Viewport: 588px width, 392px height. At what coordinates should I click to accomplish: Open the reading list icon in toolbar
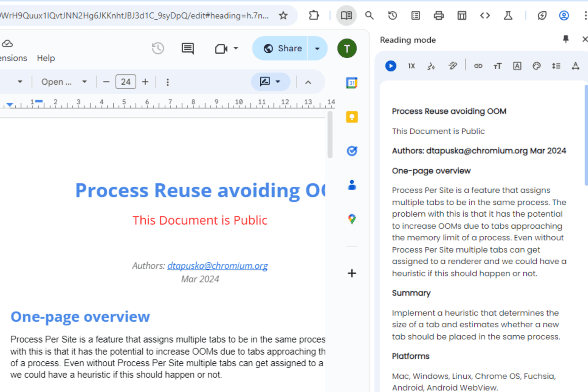click(416, 16)
